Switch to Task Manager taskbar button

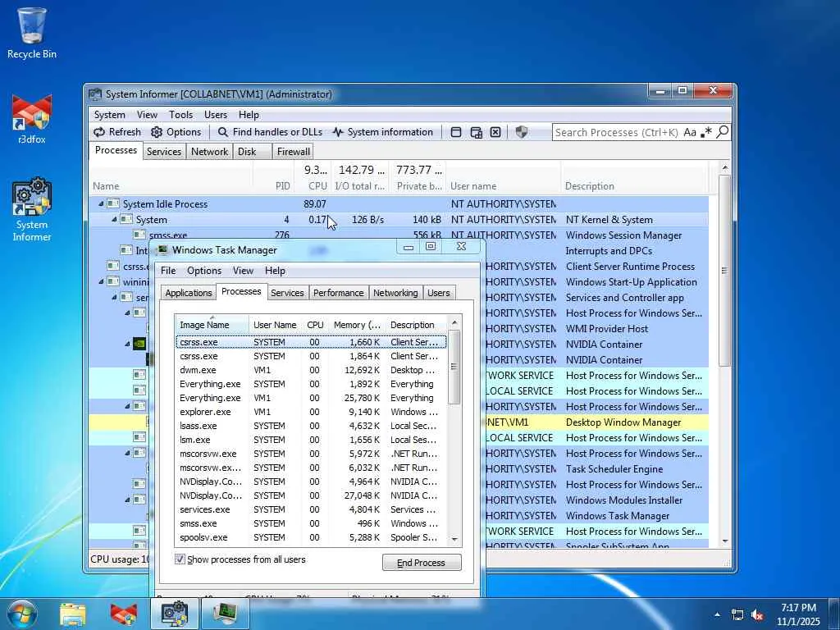pyautogui.click(x=225, y=614)
